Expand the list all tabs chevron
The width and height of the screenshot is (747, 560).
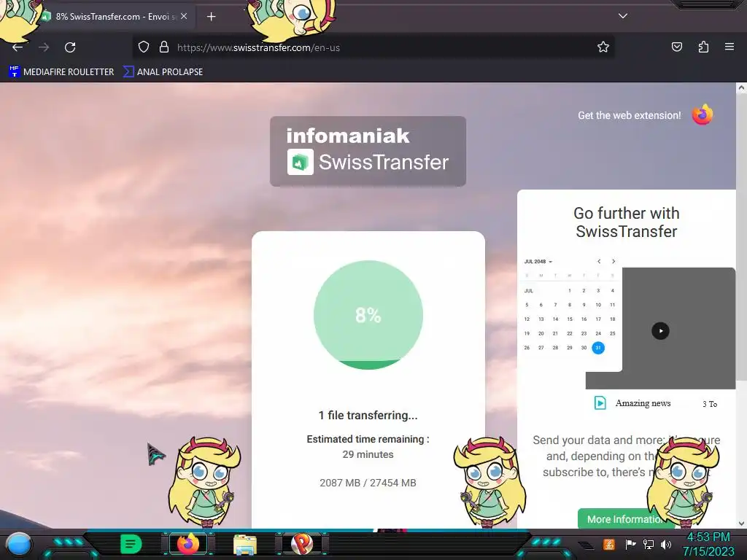623,16
